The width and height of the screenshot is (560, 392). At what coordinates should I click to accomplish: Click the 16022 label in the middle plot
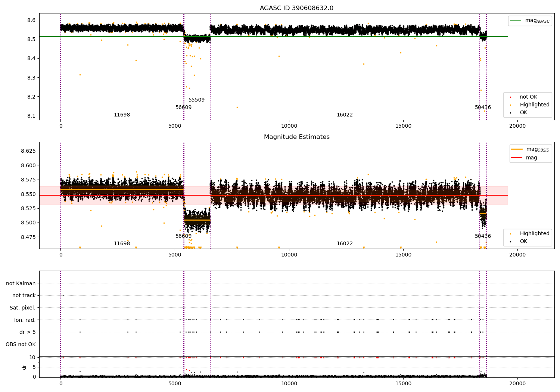pos(345,243)
